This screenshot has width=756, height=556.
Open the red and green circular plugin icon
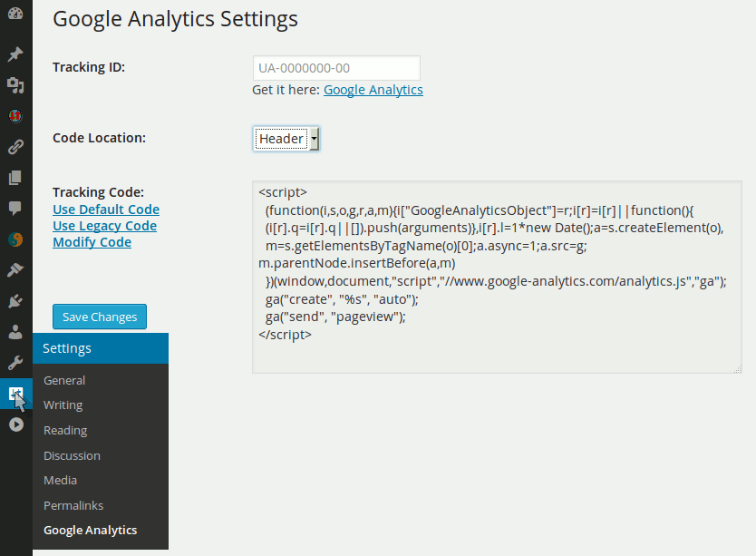click(15, 116)
